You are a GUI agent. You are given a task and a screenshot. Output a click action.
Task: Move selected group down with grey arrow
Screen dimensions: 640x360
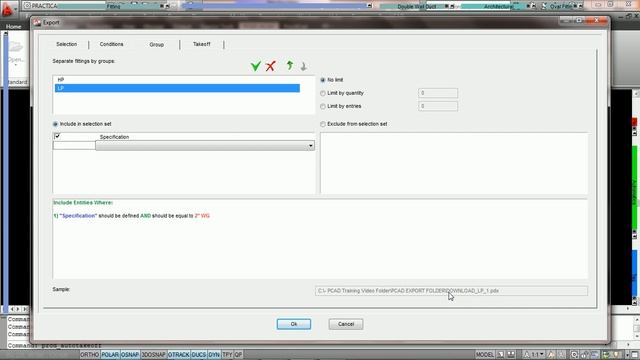[x=303, y=66]
